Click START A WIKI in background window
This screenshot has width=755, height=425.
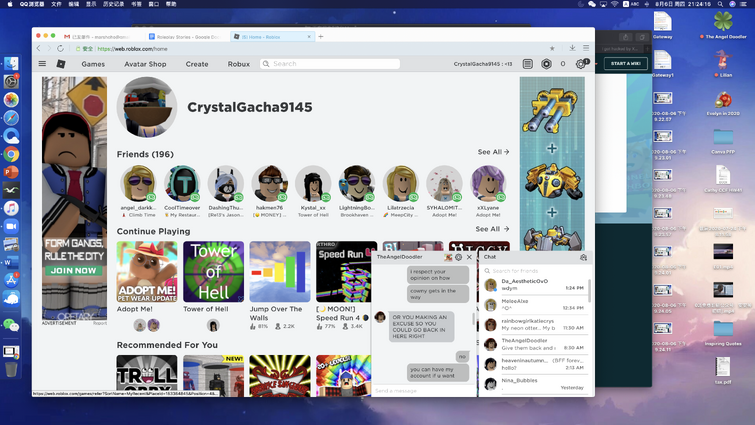pos(626,63)
